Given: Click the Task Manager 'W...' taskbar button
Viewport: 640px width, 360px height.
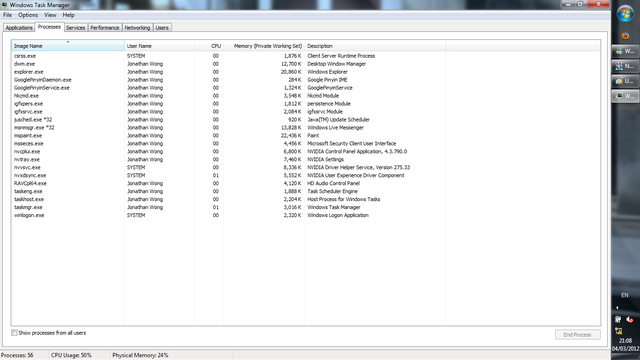Looking at the screenshot, I should (625, 96).
